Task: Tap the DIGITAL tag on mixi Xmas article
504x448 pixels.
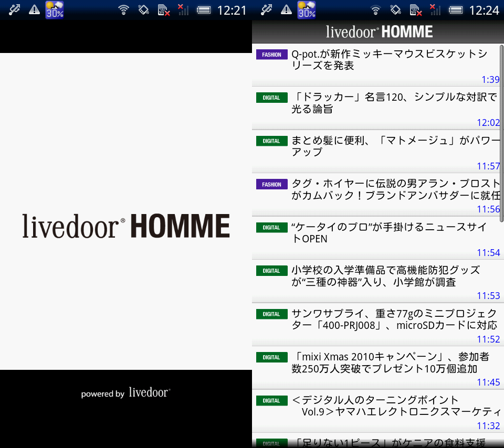Action: pos(271,357)
